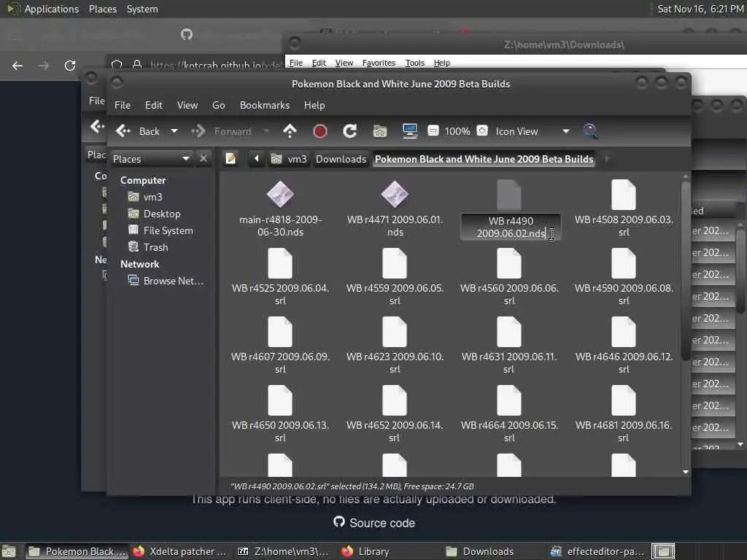Open the Places panel menu
The image size is (747, 560).
pos(102,9)
